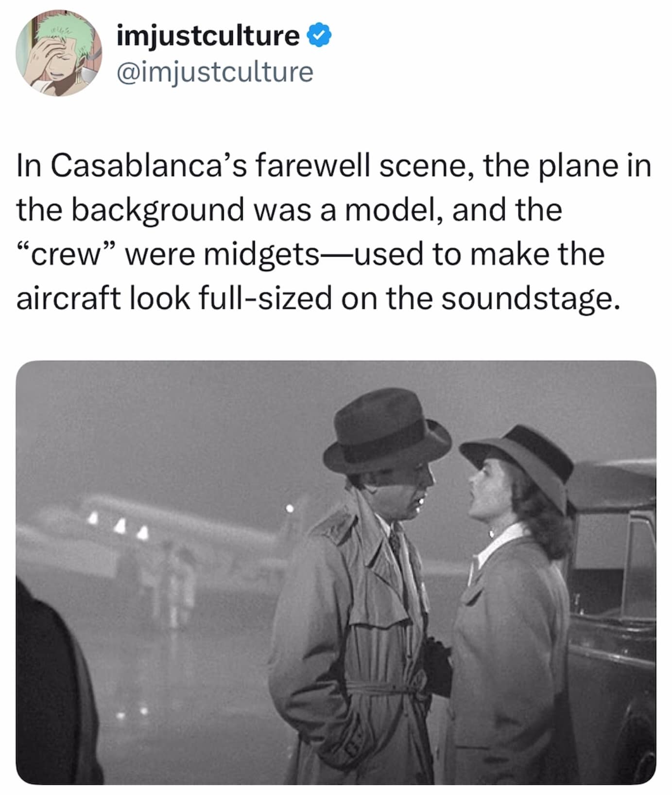Screen dimensions: 672x795
Task: Click the bright light dot above plane
Action: point(290,509)
